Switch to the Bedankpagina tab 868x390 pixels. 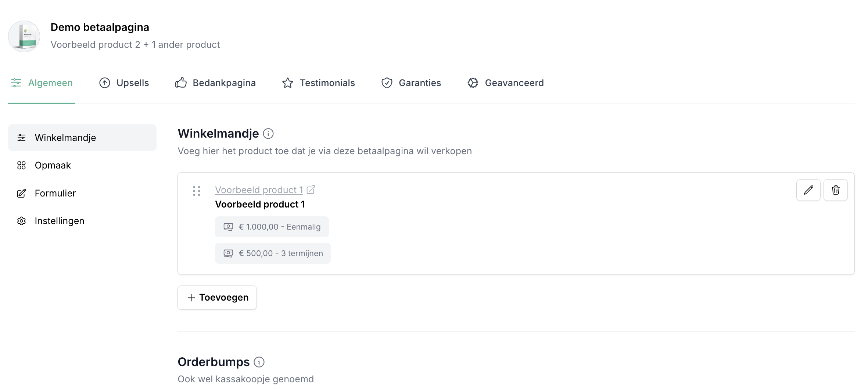click(215, 83)
